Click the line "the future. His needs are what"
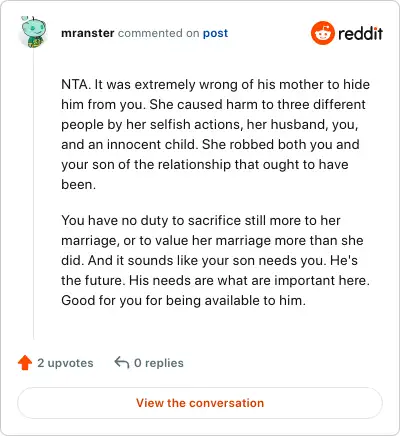The height and width of the screenshot is (436, 400). (x=215, y=280)
